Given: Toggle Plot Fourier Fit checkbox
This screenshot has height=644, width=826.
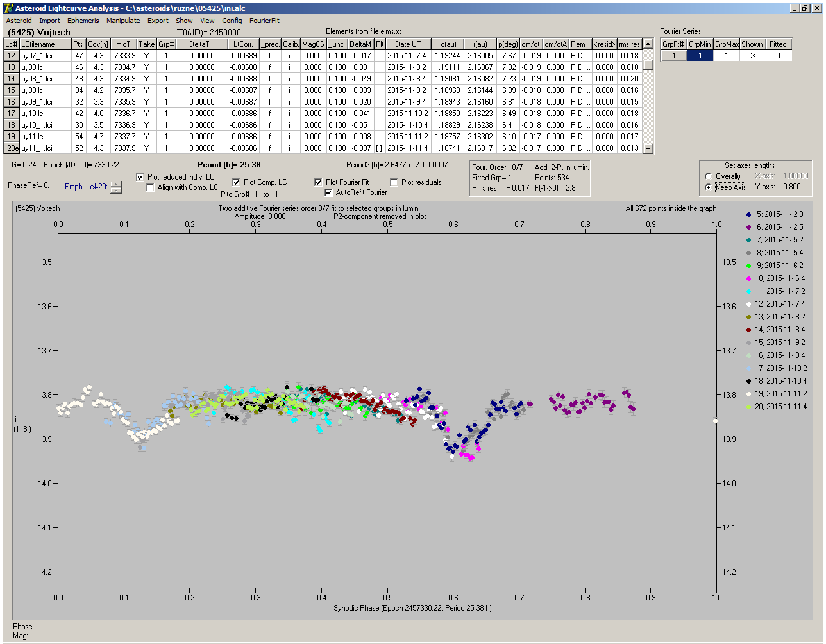Looking at the screenshot, I should point(318,182).
